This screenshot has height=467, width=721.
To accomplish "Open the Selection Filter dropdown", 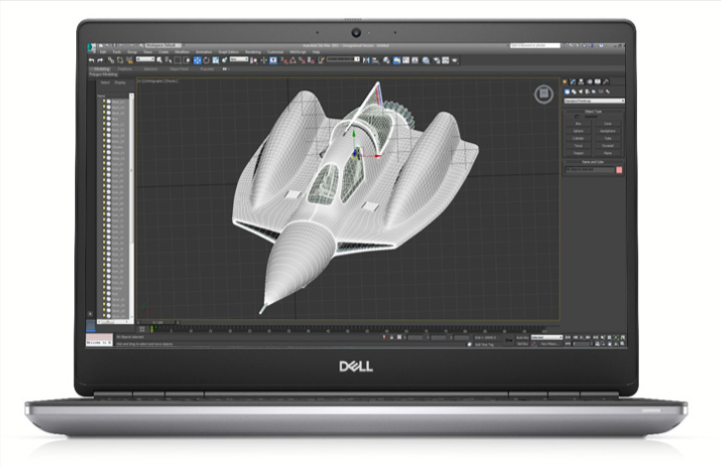I will pyautogui.click(x=145, y=59).
